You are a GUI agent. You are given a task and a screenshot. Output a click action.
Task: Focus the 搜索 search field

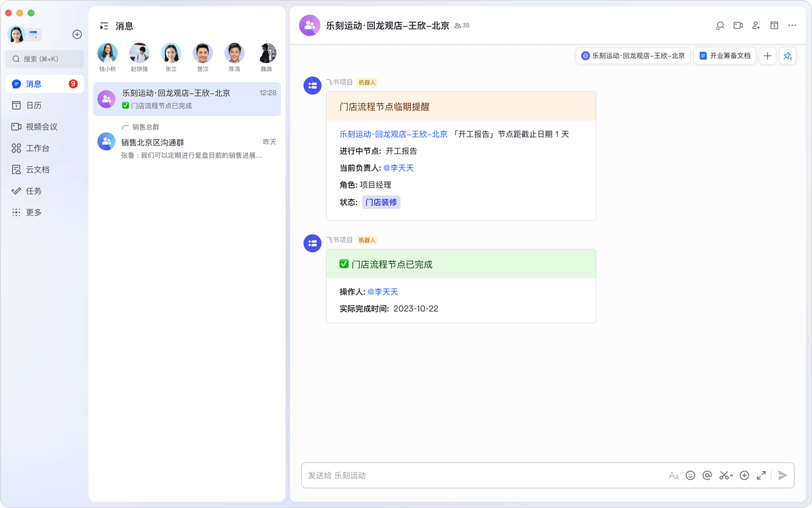tap(44, 59)
